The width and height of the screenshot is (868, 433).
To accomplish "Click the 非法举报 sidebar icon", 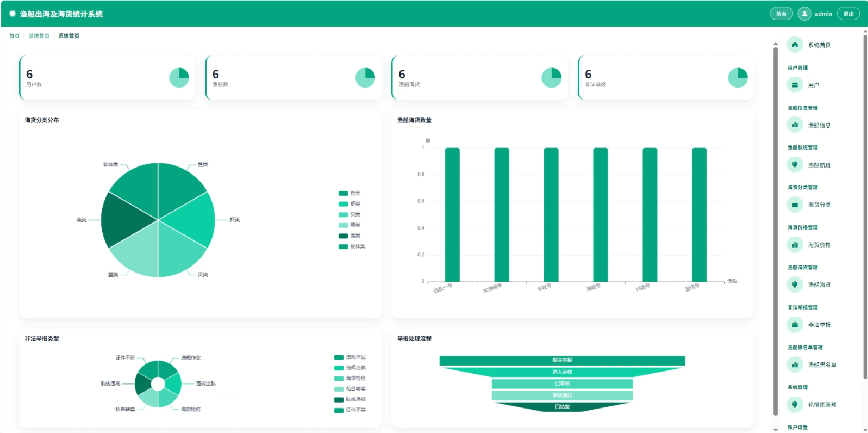I will click(795, 325).
